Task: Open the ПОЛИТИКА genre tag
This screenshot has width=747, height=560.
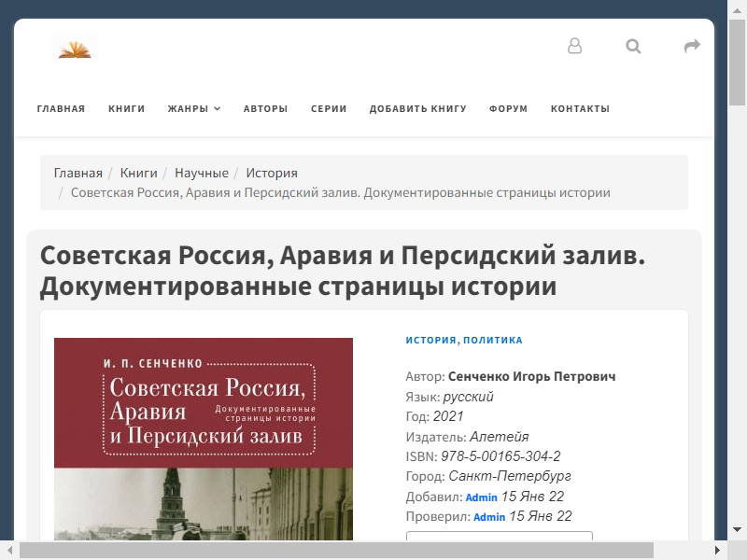Action: click(x=493, y=340)
